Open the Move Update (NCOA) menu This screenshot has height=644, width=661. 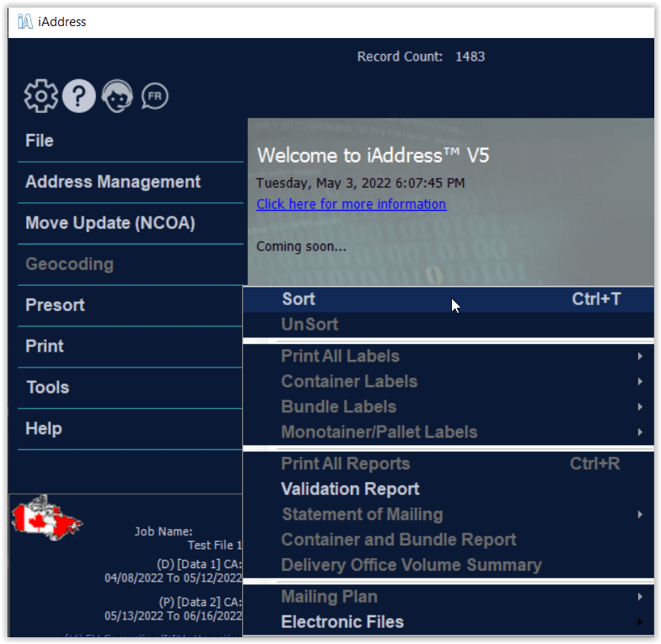coord(110,223)
